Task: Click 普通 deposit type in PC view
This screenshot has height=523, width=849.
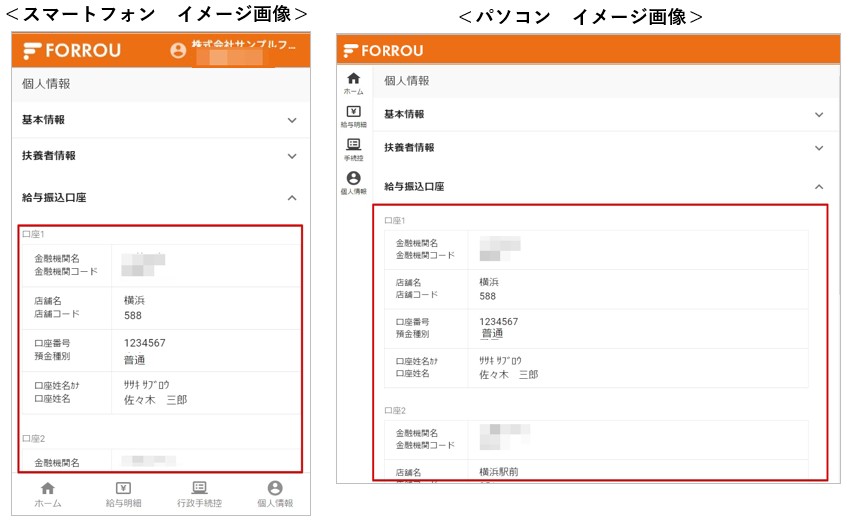Action: [492, 334]
